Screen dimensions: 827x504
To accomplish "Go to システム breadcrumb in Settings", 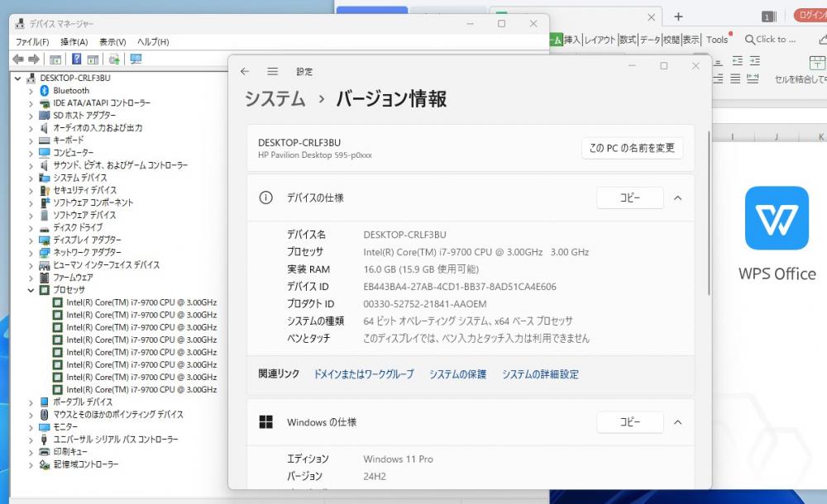I will click(x=275, y=98).
